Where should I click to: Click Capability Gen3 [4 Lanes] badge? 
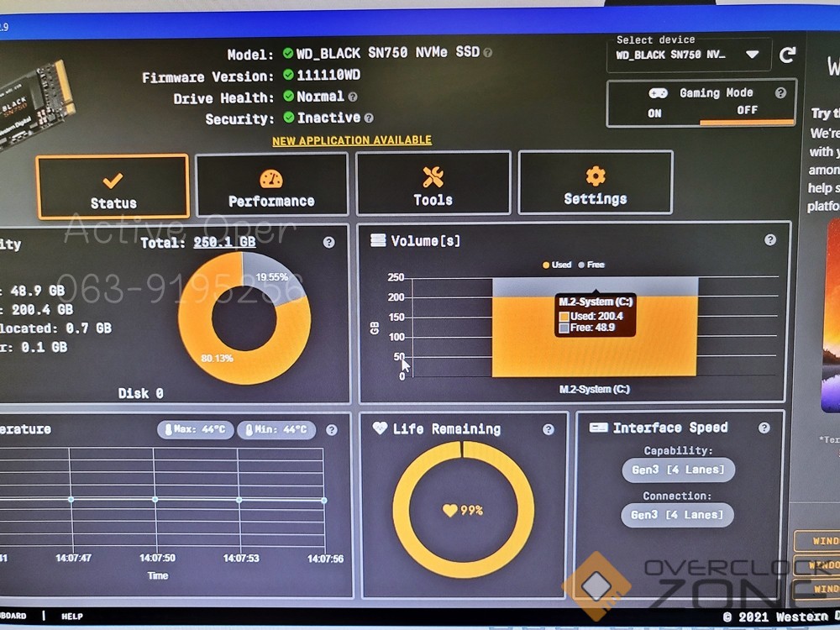pyautogui.click(x=678, y=470)
